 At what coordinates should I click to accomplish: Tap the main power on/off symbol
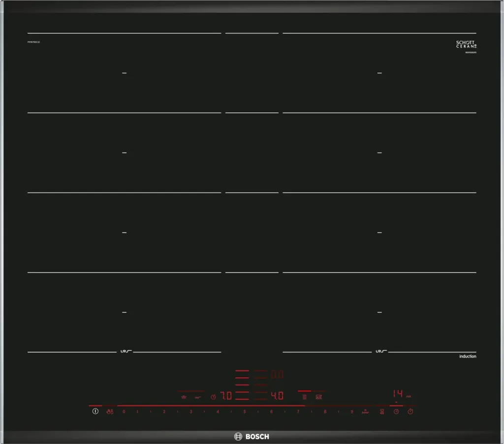pos(95,411)
